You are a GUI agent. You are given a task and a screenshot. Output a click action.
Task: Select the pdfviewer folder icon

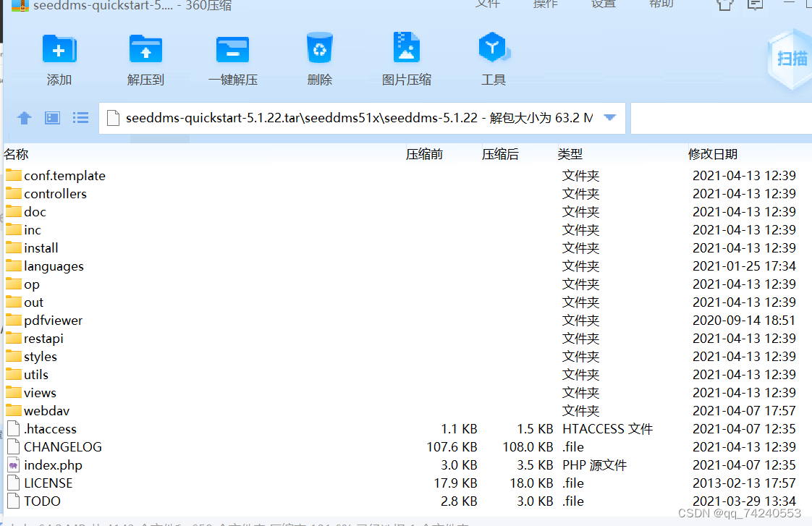pyautogui.click(x=14, y=320)
